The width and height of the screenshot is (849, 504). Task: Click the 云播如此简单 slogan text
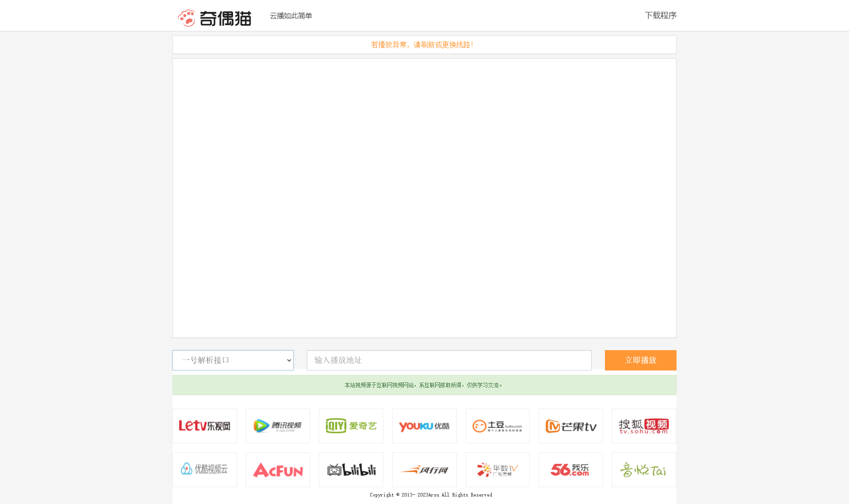point(291,16)
